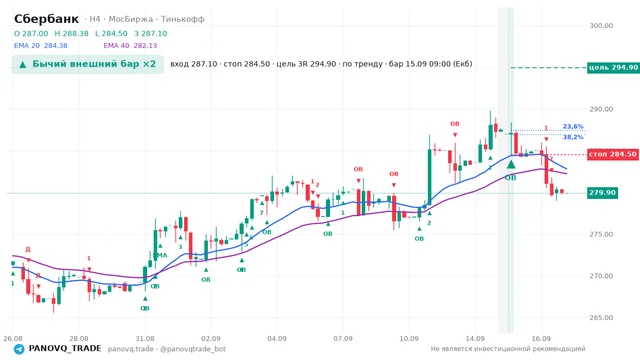This screenshot has width=640, height=360.
Task: Click the '270.00' price axis label
Action: pos(601,276)
